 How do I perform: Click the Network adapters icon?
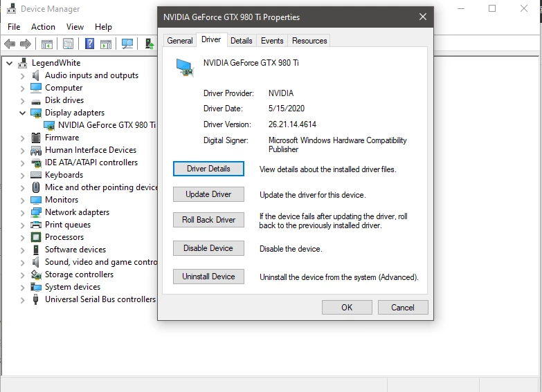(36, 212)
